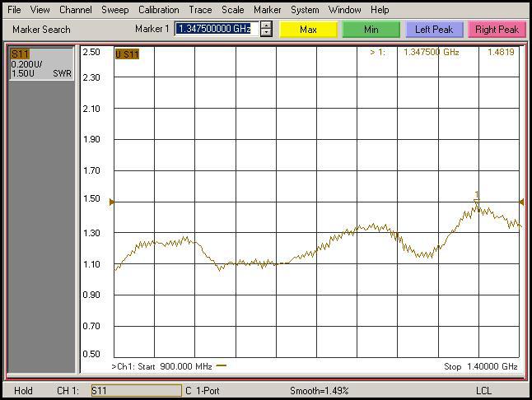Image resolution: width=532 pixels, height=400 pixels.
Task: Click the green Min marker search button
Action: 371,30
